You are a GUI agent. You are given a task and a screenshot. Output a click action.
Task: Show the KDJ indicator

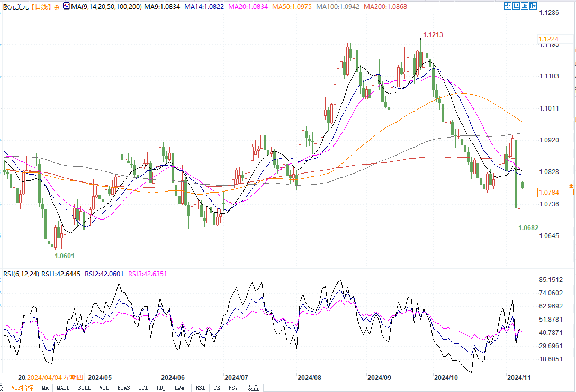(x=160, y=388)
